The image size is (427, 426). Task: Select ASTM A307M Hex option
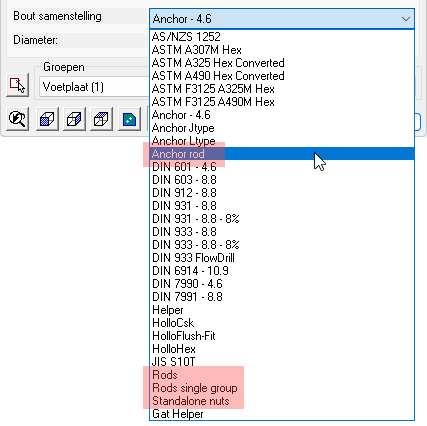pyautogui.click(x=282, y=50)
